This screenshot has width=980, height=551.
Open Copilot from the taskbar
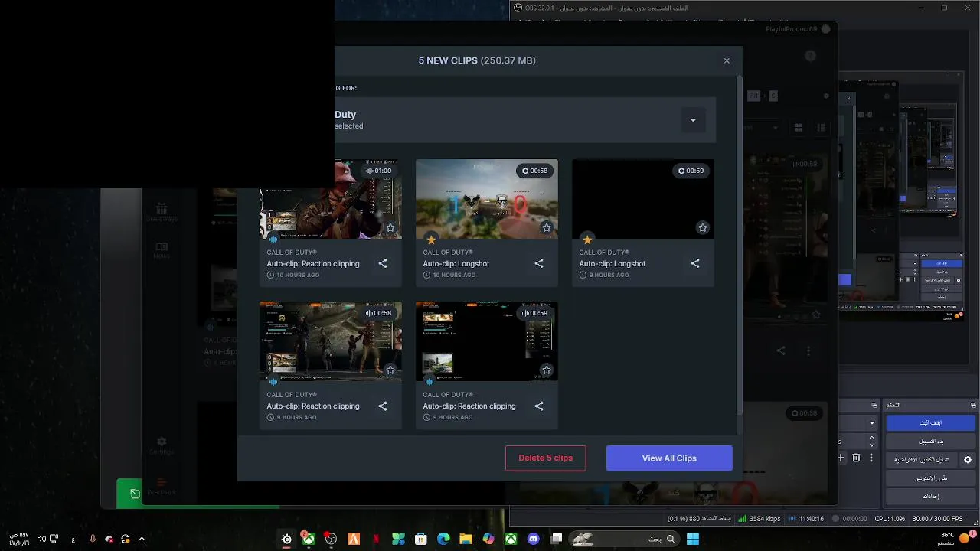pyautogui.click(x=488, y=539)
